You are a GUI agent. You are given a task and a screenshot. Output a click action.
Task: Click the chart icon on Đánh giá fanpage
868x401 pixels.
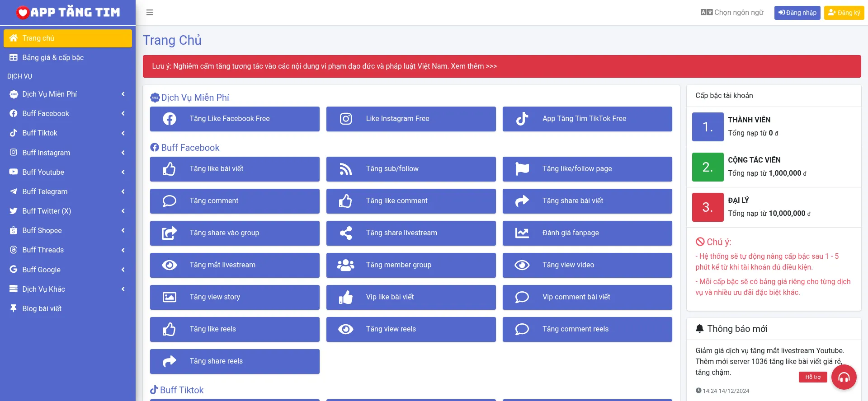point(522,233)
